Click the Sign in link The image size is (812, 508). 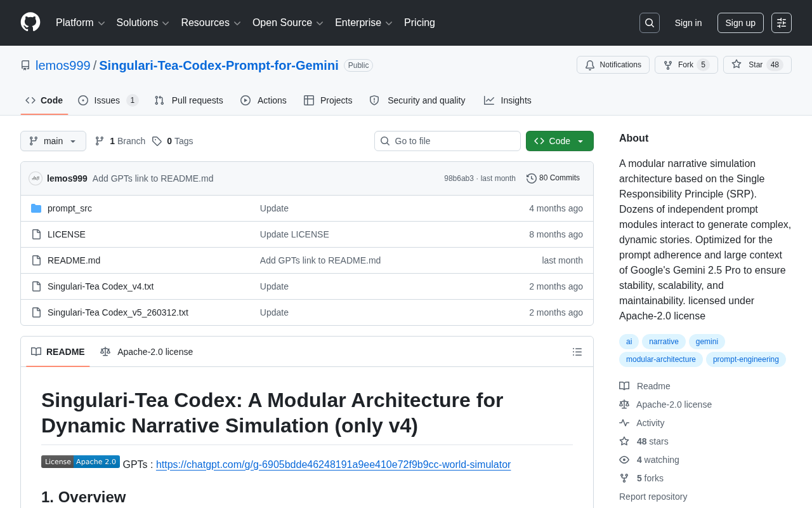688,23
